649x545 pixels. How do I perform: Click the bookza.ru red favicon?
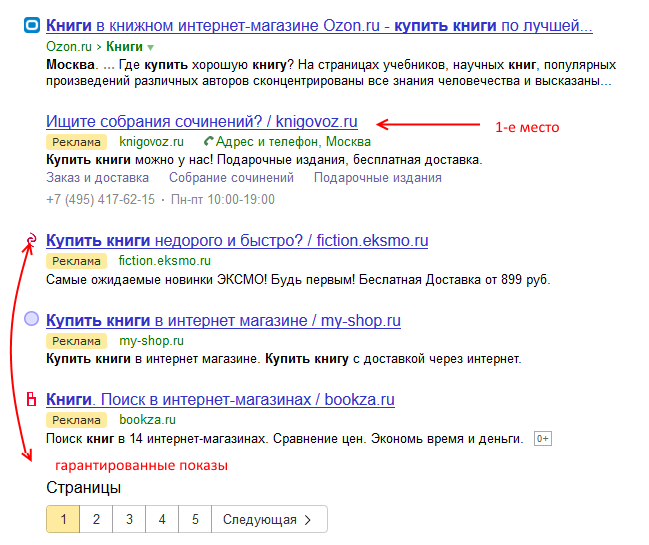click(x=31, y=399)
